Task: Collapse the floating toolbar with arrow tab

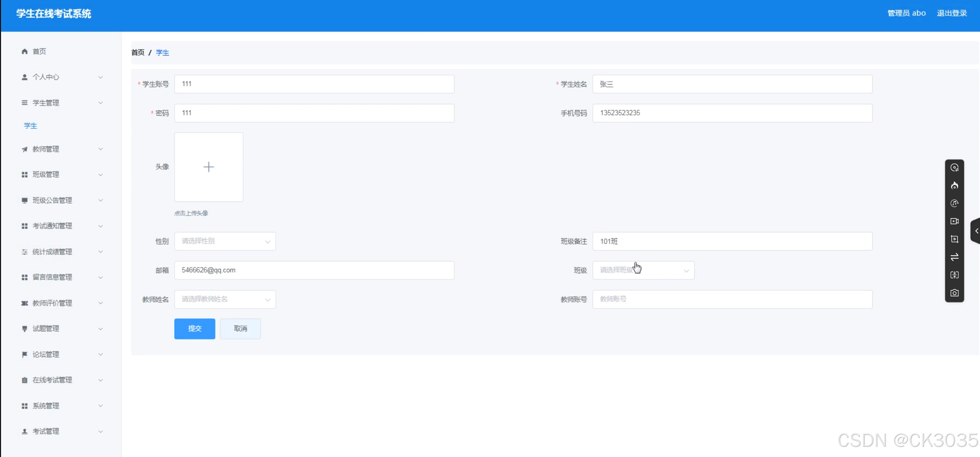Action: click(976, 231)
